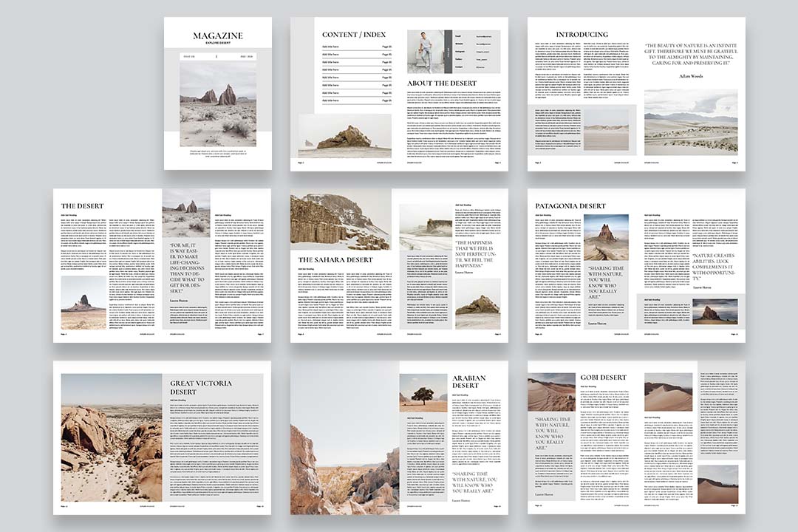
Task: Open the seated man portrait photo
Action: 426,52
